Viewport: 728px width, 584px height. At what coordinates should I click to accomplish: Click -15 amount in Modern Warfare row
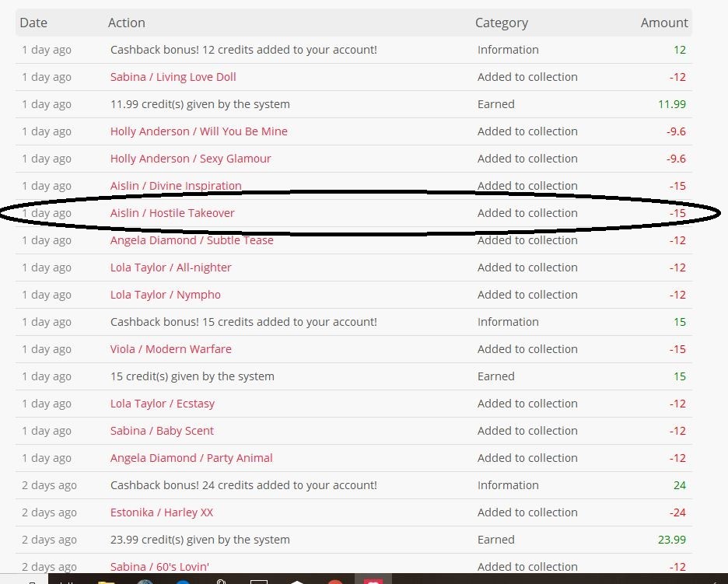point(677,349)
